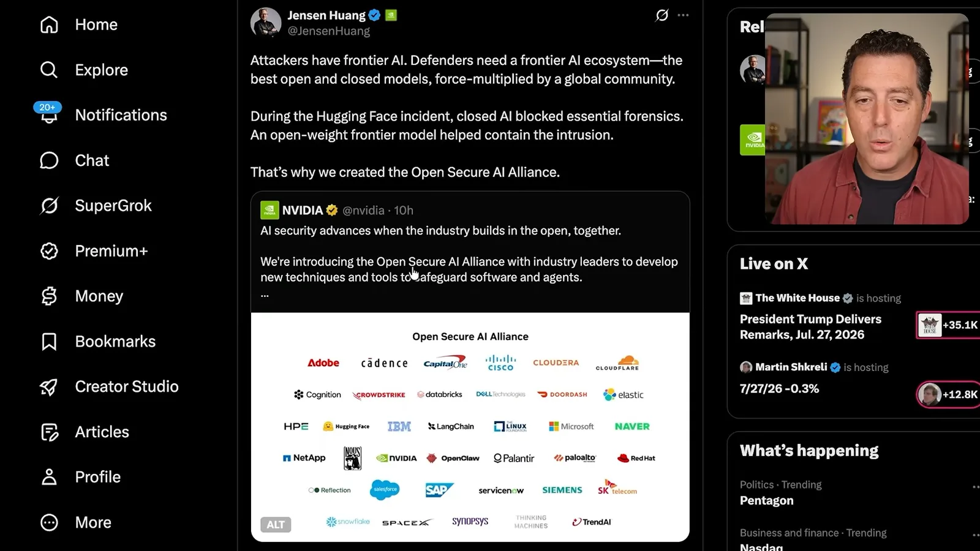Click The White House avatar icon in Live on X
Viewport: 980px width, 551px height.
pyautogui.click(x=746, y=298)
